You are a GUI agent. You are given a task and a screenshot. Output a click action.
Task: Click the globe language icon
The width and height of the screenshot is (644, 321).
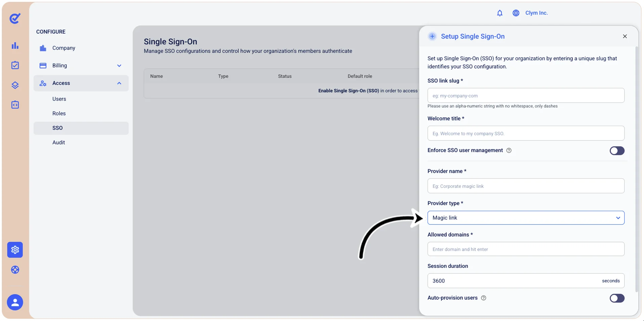coord(516,13)
